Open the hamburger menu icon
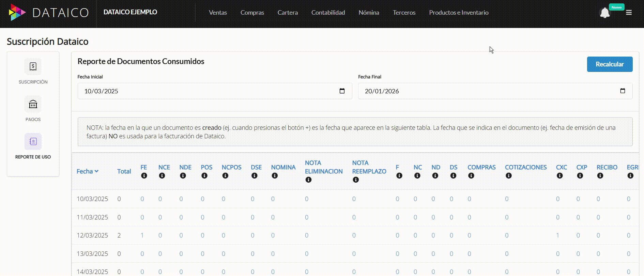 click(x=629, y=13)
